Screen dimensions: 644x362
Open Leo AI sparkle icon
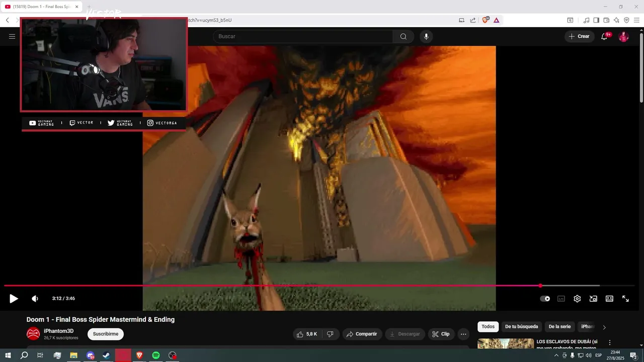(616, 20)
